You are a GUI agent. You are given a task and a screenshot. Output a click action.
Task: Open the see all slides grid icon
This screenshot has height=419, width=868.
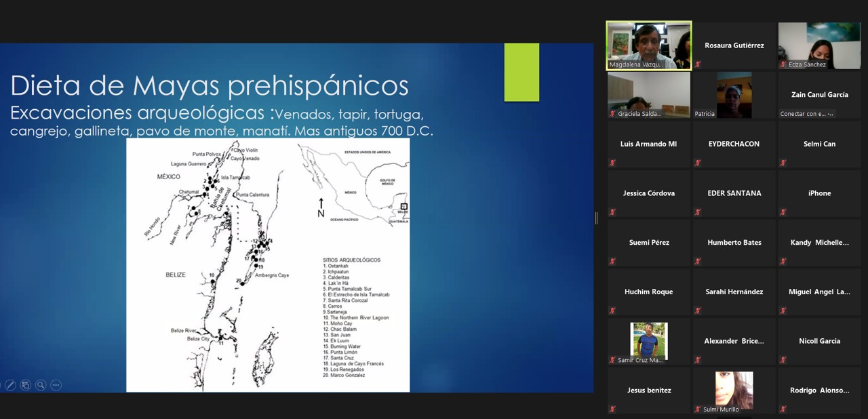tap(26, 385)
